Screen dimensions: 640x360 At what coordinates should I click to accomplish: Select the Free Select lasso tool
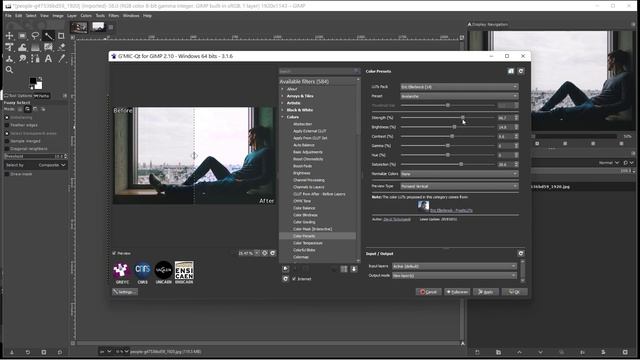point(35,36)
